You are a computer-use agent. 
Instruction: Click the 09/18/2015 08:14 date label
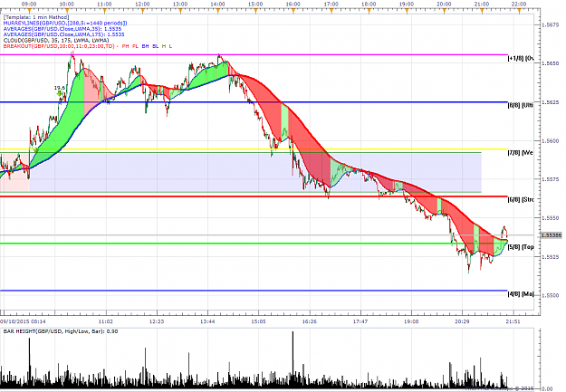(23, 321)
